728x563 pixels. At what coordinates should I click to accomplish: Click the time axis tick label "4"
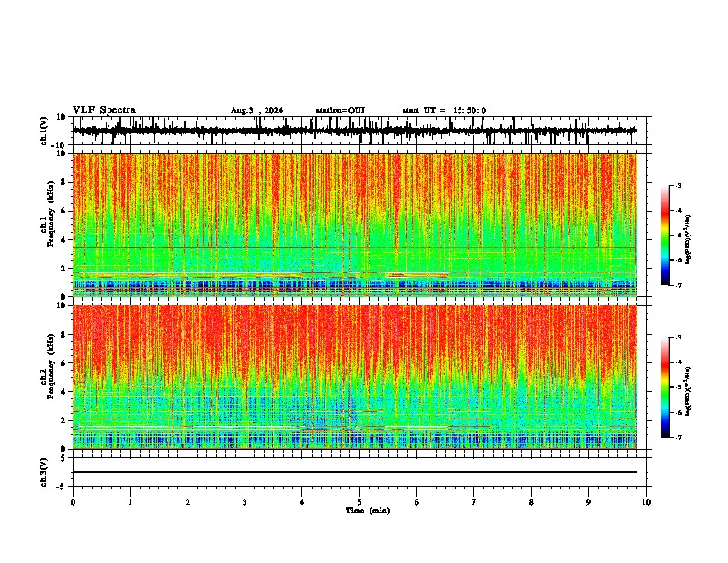pos(302,502)
